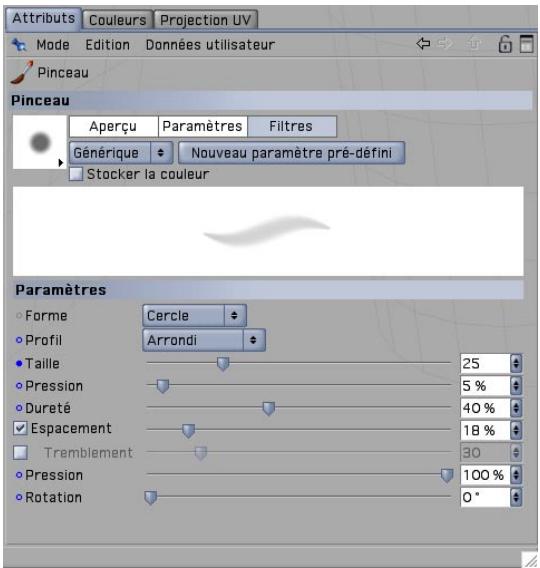
Task: Toggle the padlock lock icon
Action: 505,44
